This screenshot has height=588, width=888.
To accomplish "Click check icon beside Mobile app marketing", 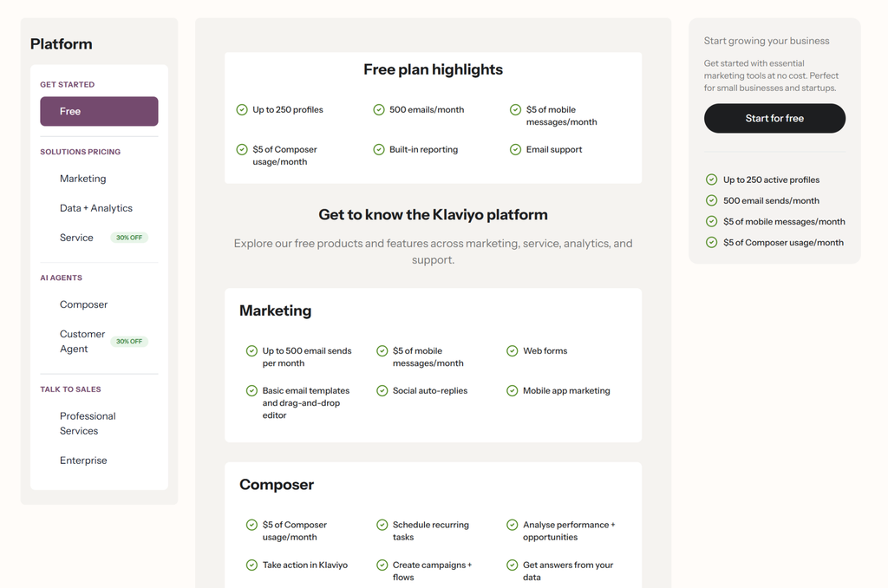I will tap(512, 390).
